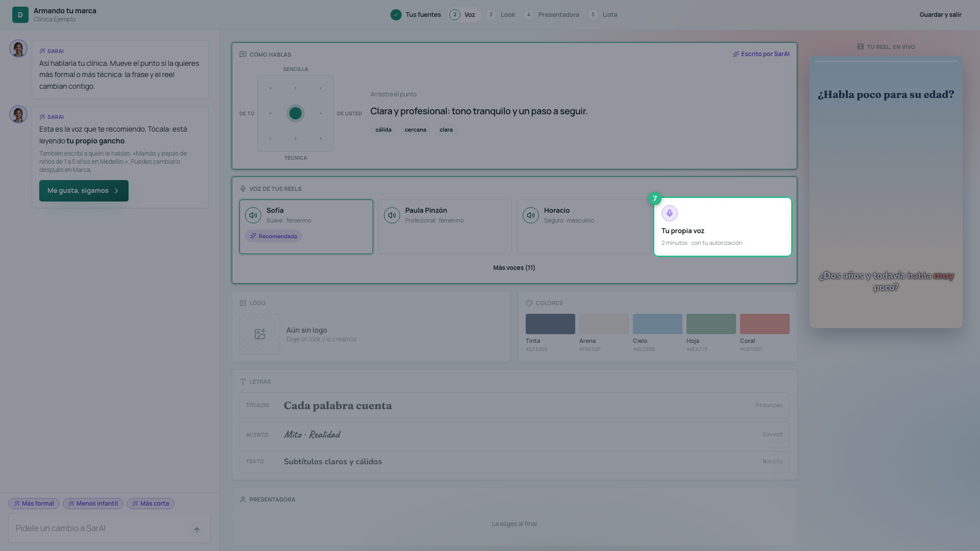The width and height of the screenshot is (980, 551).
Task: Select the Sofía voice card
Action: [x=306, y=227]
